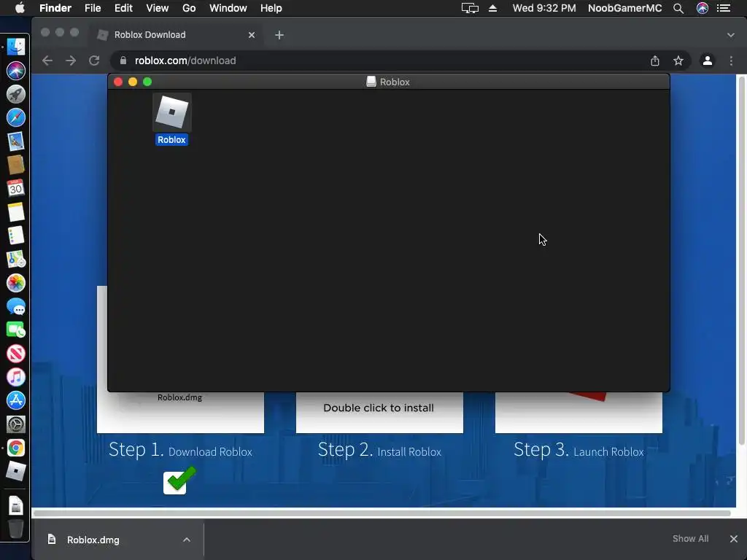The width and height of the screenshot is (747, 560).
Task: Open Messages app in Dock
Action: [16, 307]
